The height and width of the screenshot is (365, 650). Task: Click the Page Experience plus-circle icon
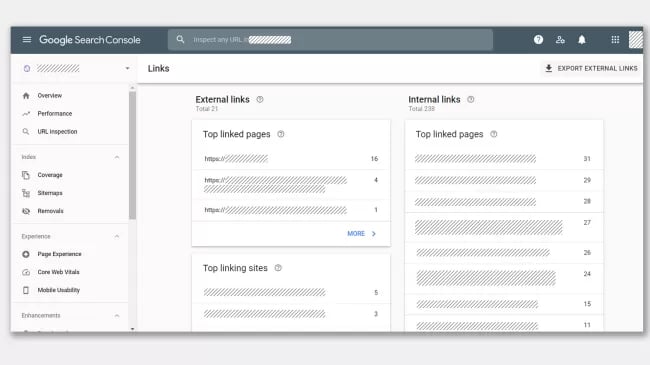(26, 254)
